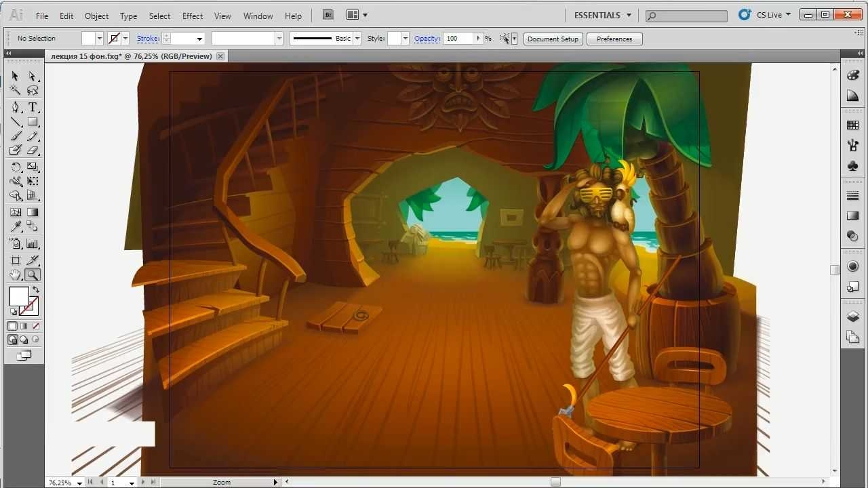Open the graphic Style dropdown
Screen dimensions: 868x488
pos(406,39)
